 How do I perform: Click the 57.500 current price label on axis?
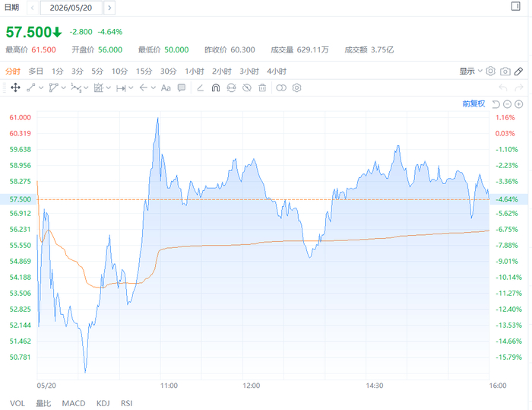[x=20, y=199]
